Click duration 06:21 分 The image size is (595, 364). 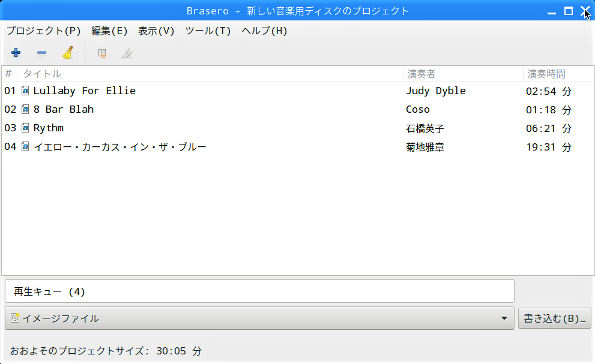coord(549,128)
